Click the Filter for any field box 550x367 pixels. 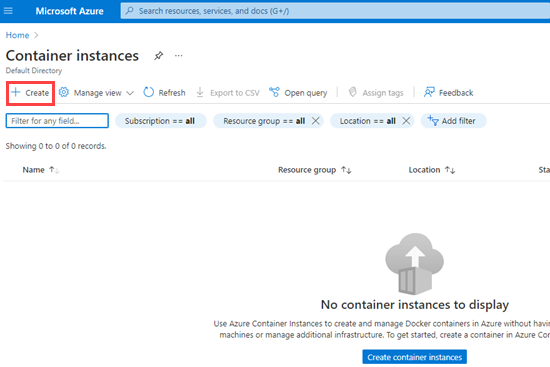coord(57,121)
